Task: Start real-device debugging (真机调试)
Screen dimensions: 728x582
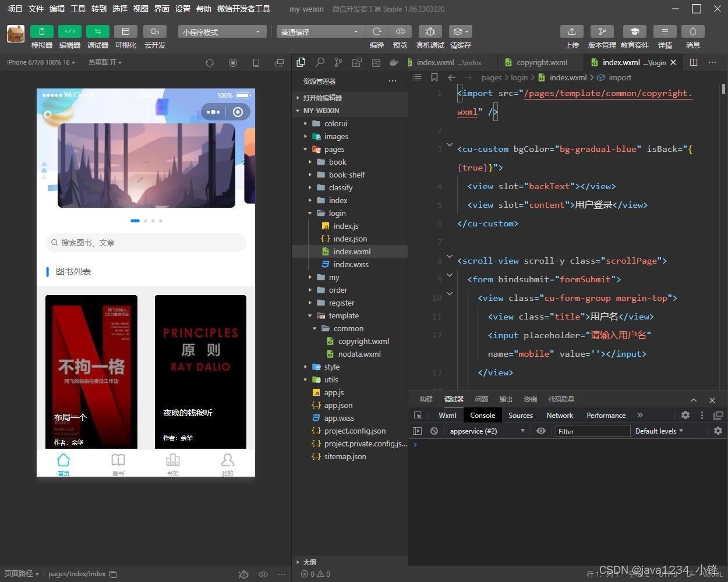Action: click(430, 31)
